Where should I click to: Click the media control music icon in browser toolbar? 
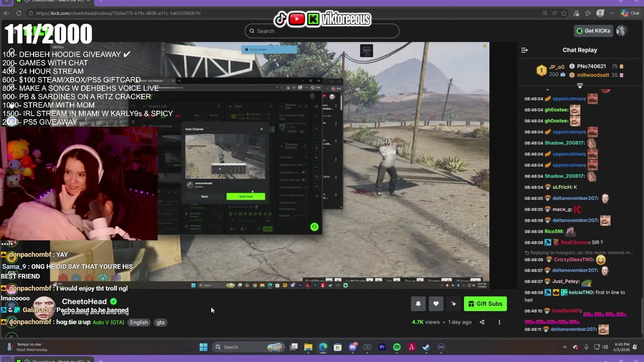(576, 13)
